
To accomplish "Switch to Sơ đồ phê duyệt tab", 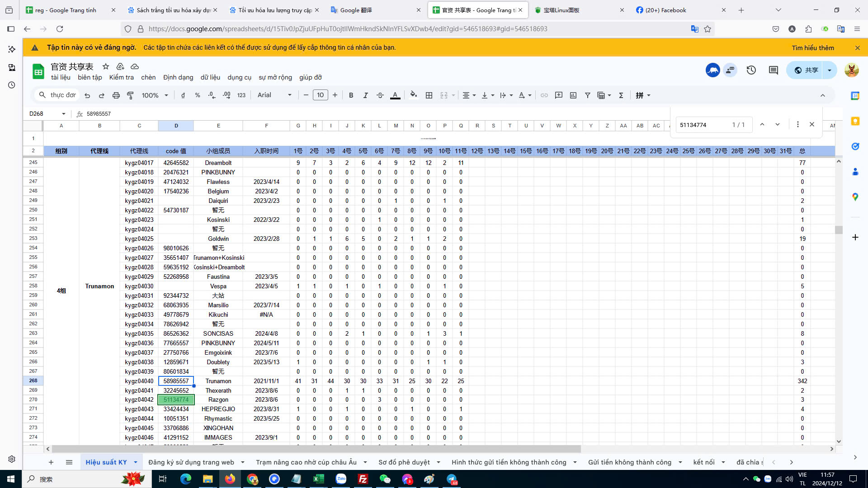I will (x=404, y=462).
